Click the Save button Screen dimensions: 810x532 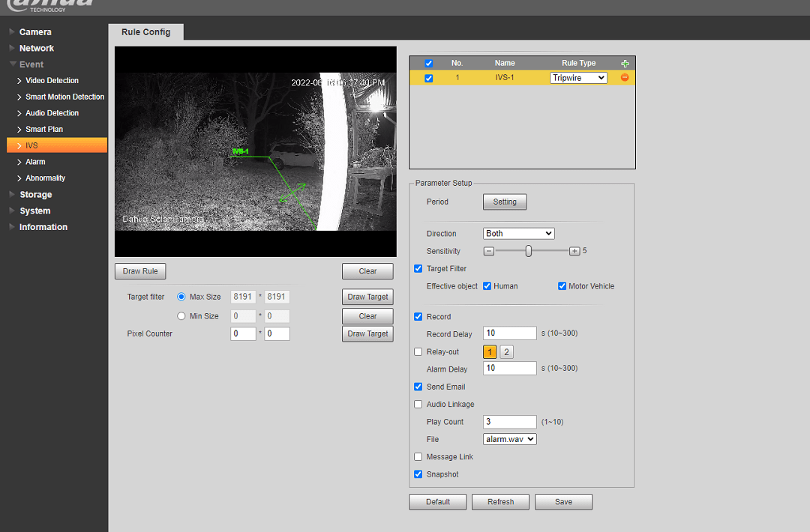[563, 502]
